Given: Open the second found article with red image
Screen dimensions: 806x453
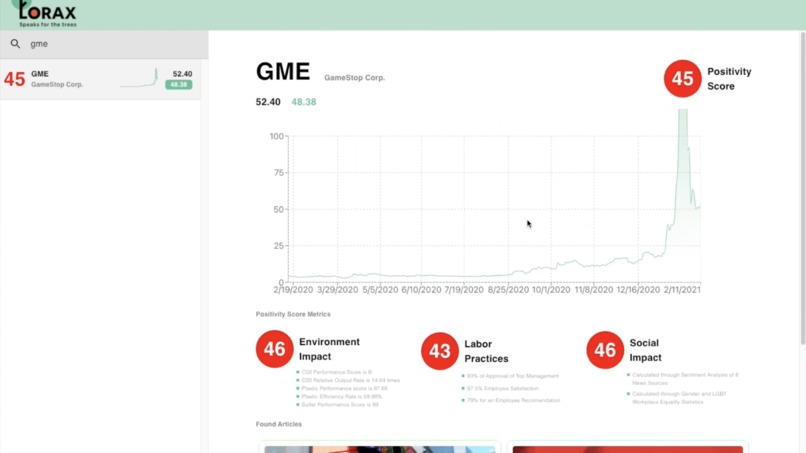Looking at the screenshot, I should (628, 449).
